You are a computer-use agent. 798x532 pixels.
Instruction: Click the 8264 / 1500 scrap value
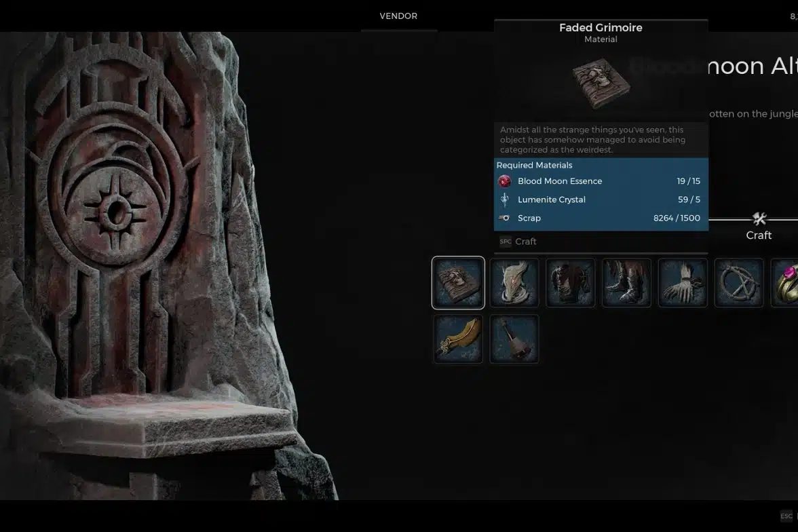[677, 218]
